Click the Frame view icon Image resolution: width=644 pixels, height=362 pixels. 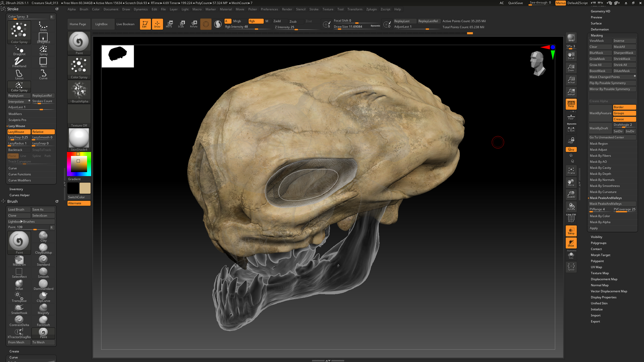click(571, 170)
